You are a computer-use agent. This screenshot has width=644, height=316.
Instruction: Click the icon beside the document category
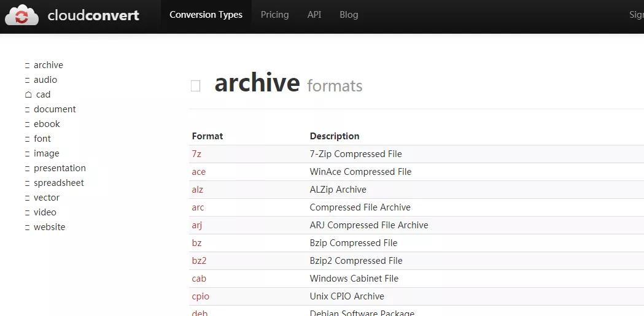coord(27,109)
